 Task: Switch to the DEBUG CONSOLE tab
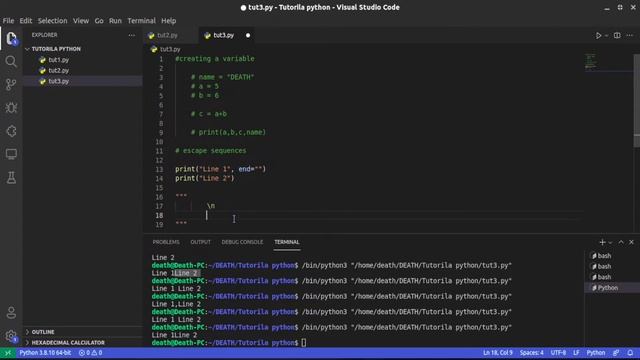pyautogui.click(x=242, y=242)
